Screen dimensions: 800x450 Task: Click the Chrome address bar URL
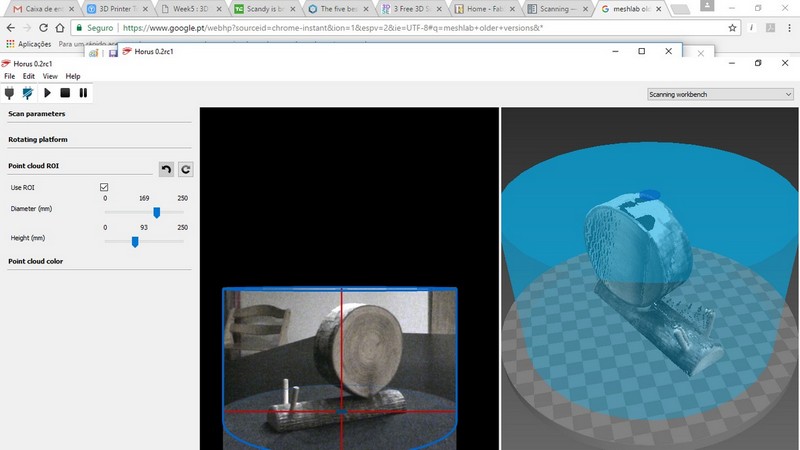point(333,28)
